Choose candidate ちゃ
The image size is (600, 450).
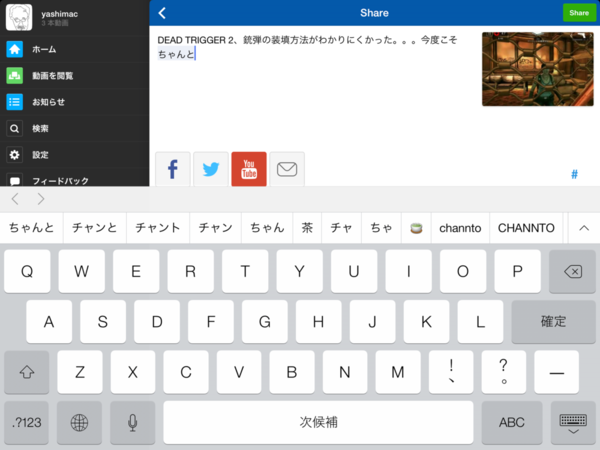pyautogui.click(x=381, y=228)
